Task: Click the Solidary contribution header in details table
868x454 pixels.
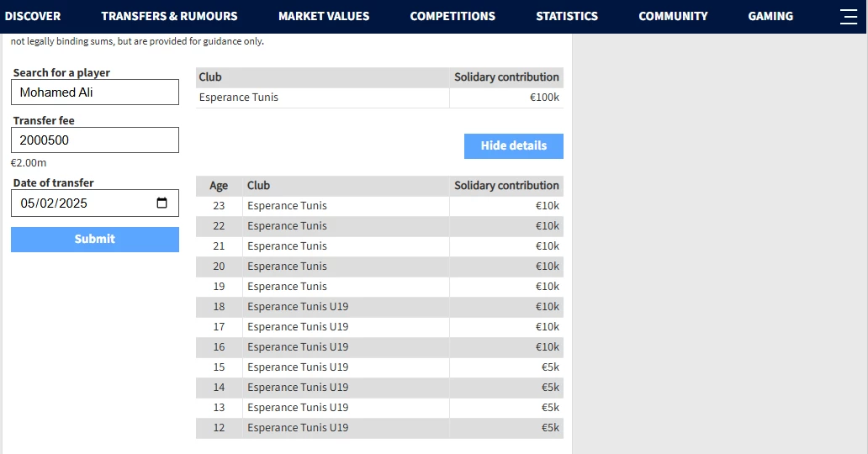Action: 506,186
